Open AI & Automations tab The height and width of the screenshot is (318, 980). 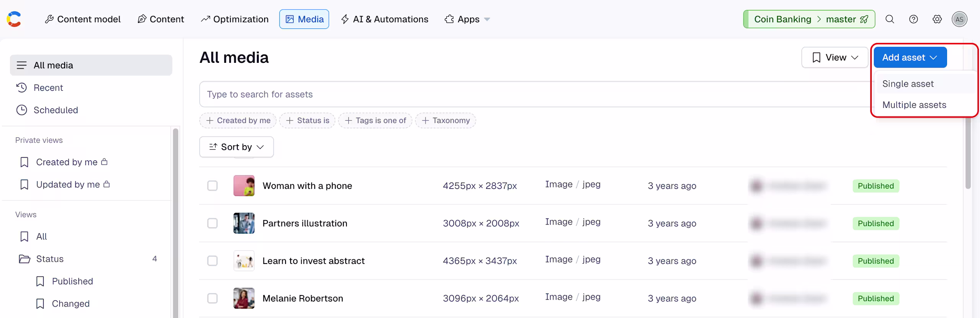coord(384,19)
